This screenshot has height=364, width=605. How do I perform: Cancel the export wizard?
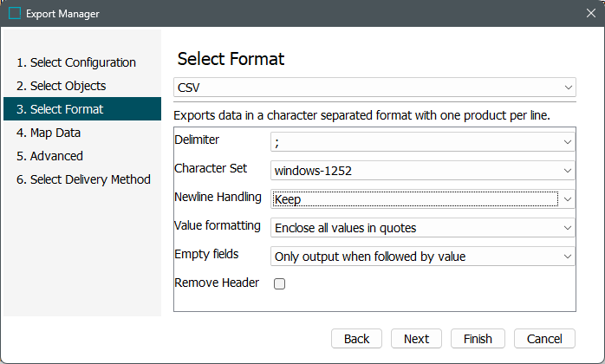coord(545,339)
